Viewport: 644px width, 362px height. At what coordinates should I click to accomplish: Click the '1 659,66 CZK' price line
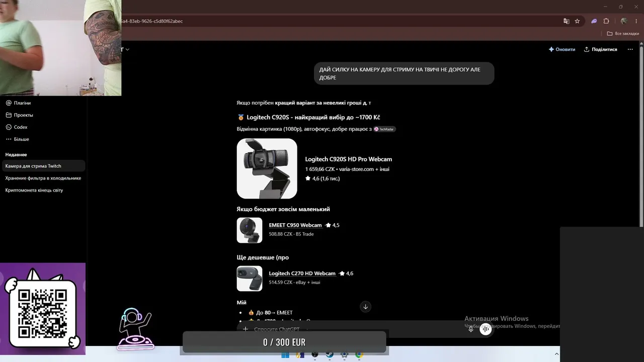point(347,169)
